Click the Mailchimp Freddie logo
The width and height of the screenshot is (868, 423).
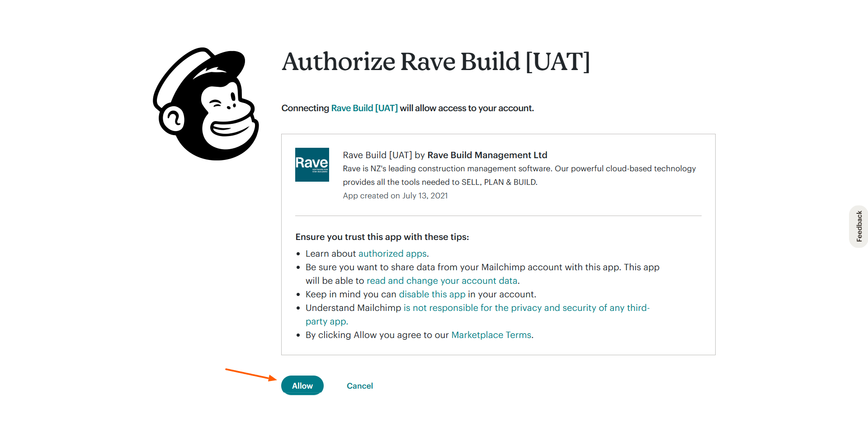click(x=206, y=104)
